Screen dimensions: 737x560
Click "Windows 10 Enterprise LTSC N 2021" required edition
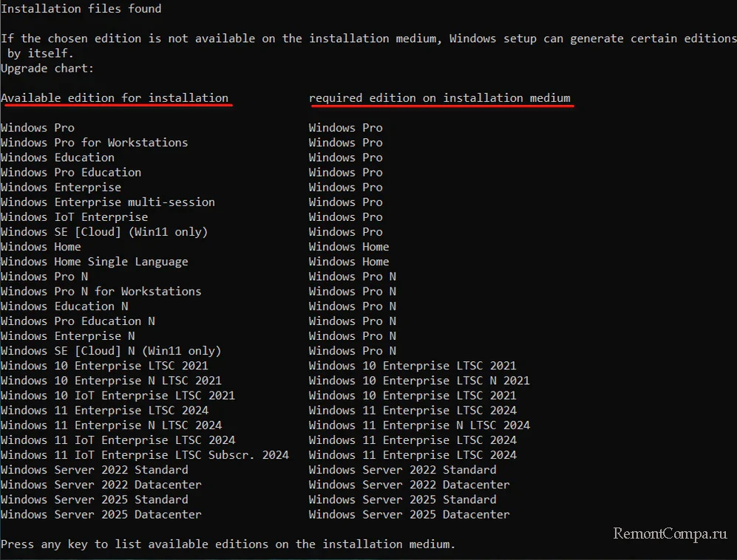[x=419, y=380]
